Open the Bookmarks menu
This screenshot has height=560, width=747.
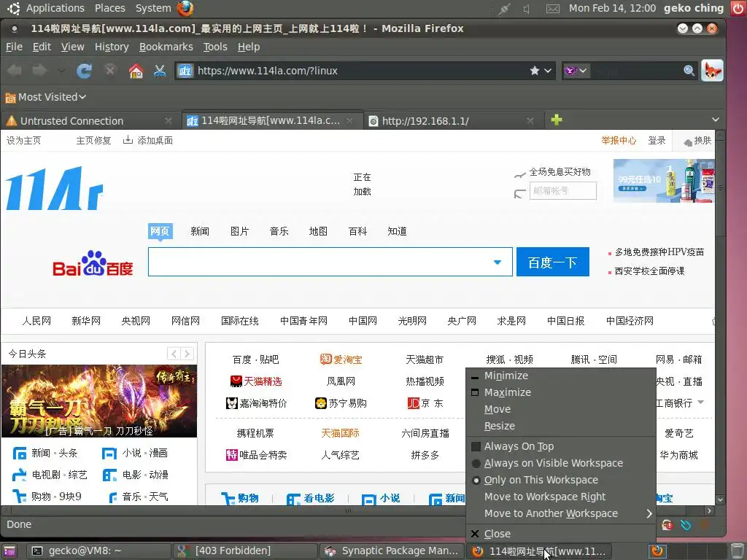[x=166, y=47]
